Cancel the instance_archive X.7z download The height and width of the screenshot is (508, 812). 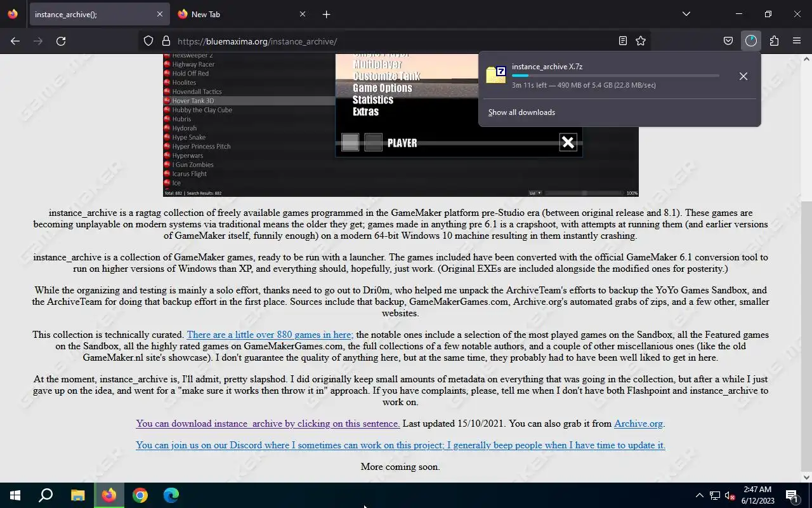point(743,76)
